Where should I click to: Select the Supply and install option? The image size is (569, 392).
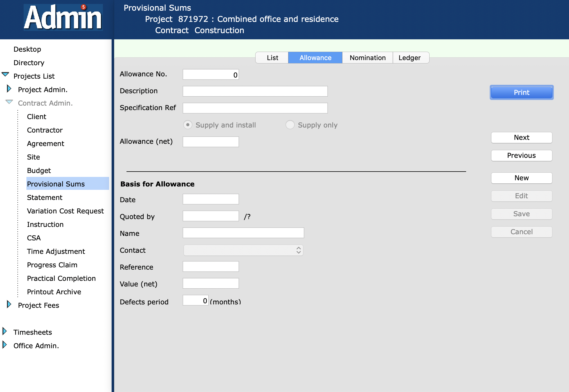188,125
